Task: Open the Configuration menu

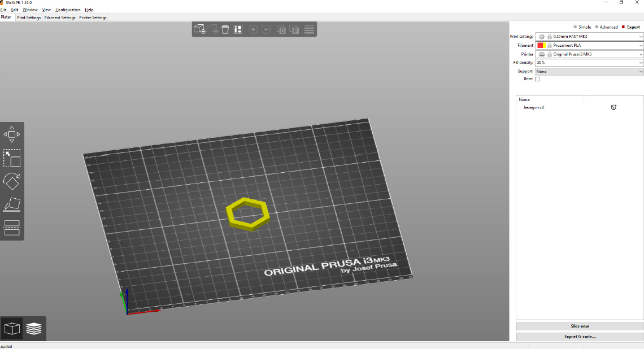Action: click(x=68, y=10)
